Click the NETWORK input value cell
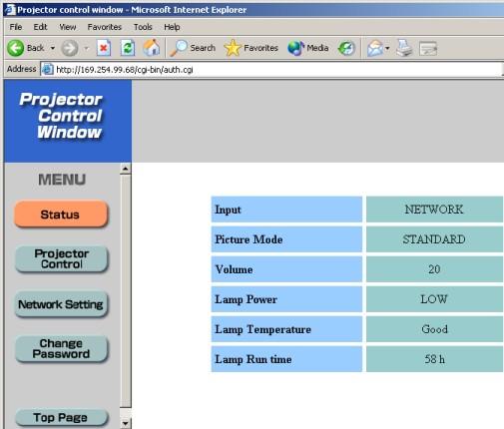This screenshot has width=504, height=429. tap(434, 210)
